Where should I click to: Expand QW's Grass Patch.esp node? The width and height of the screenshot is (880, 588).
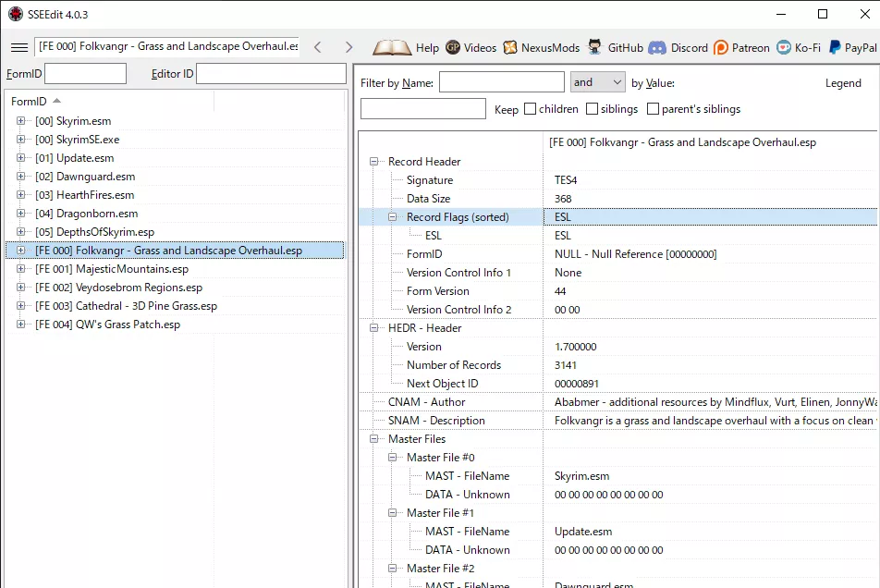coord(20,325)
